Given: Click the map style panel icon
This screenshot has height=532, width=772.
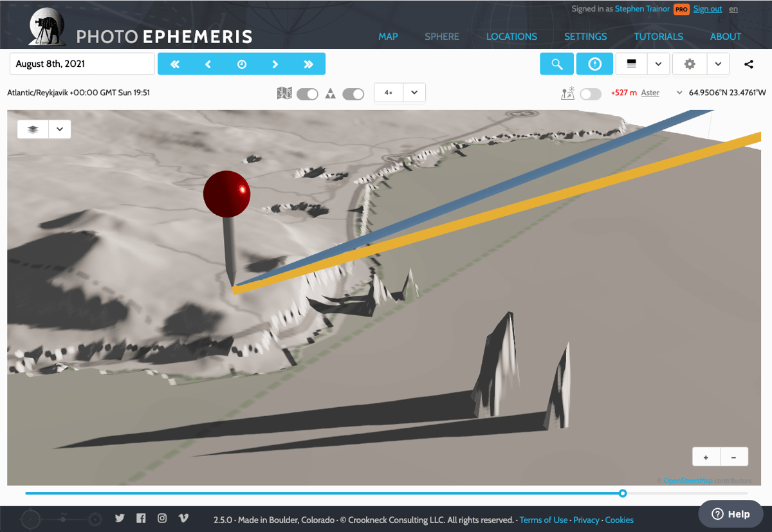Looking at the screenshot, I should pyautogui.click(x=631, y=64).
